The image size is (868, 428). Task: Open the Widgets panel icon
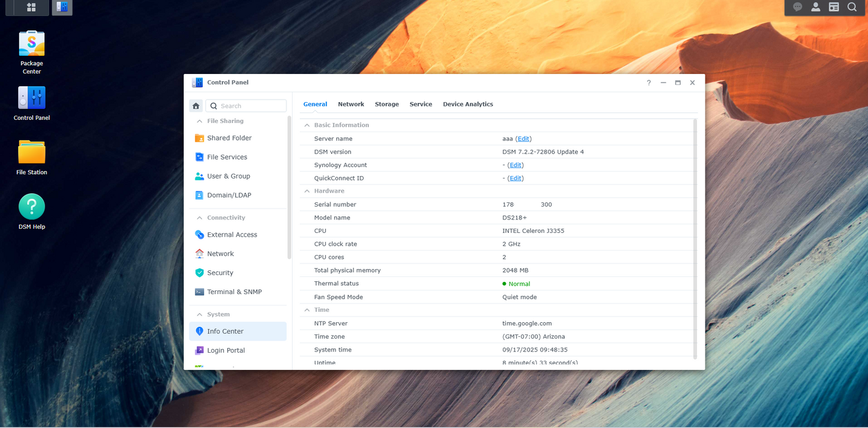tap(834, 7)
